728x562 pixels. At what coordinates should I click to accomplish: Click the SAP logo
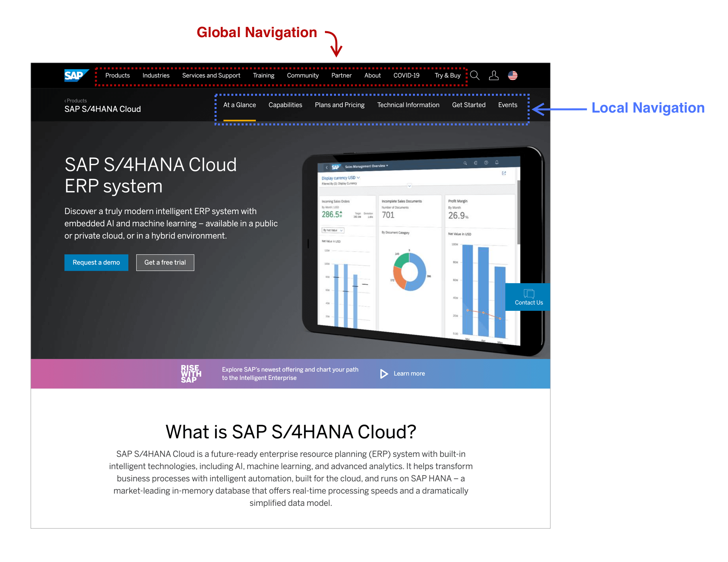click(x=75, y=75)
